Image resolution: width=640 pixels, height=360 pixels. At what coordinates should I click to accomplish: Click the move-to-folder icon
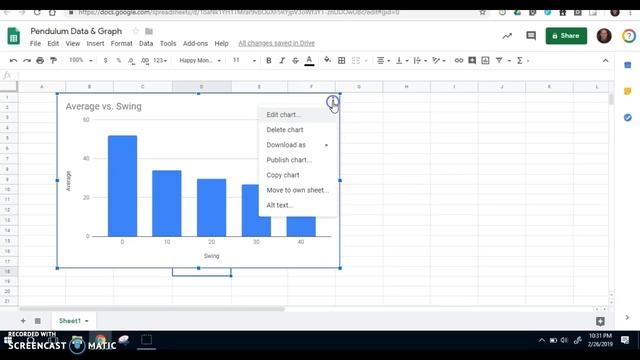point(149,31)
